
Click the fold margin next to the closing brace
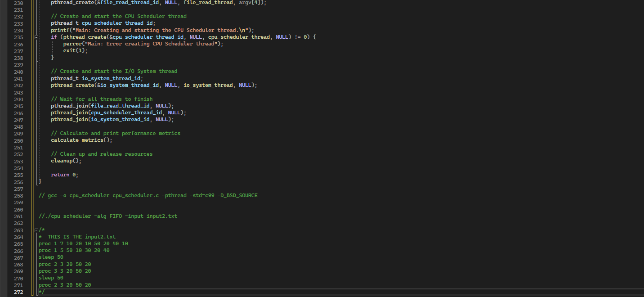tap(36, 181)
